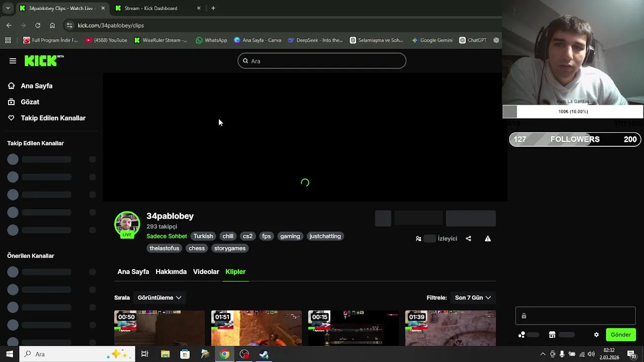Reload the current page

click(38, 25)
